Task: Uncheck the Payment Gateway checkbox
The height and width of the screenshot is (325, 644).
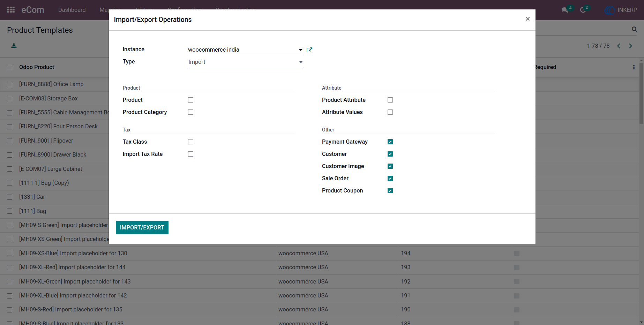Action: [x=390, y=142]
